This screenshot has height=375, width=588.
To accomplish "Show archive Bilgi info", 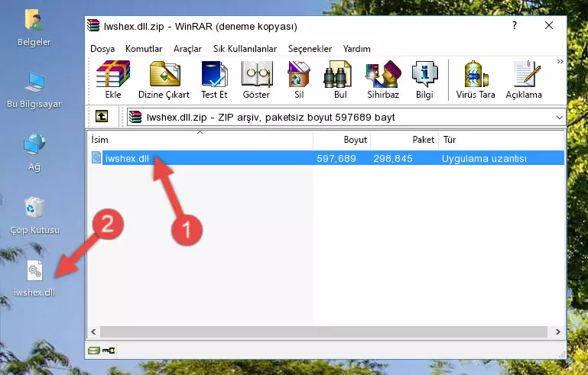I will (424, 79).
